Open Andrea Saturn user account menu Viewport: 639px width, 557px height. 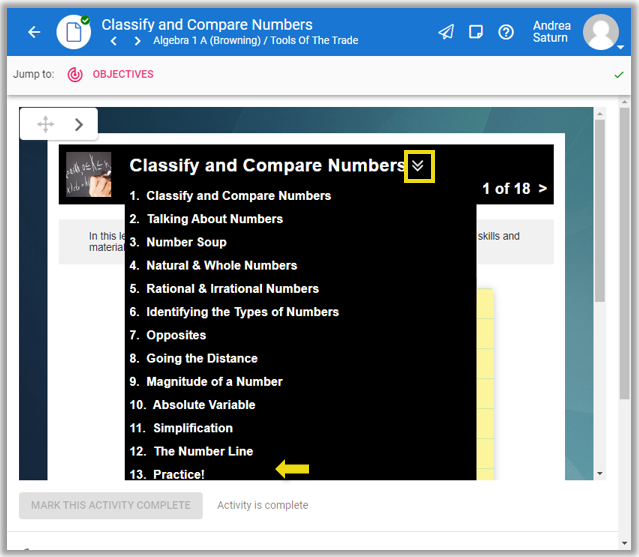point(601,32)
